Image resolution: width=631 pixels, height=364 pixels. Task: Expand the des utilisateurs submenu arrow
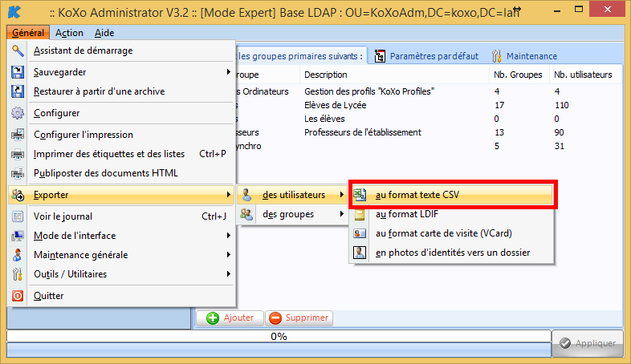click(x=342, y=195)
